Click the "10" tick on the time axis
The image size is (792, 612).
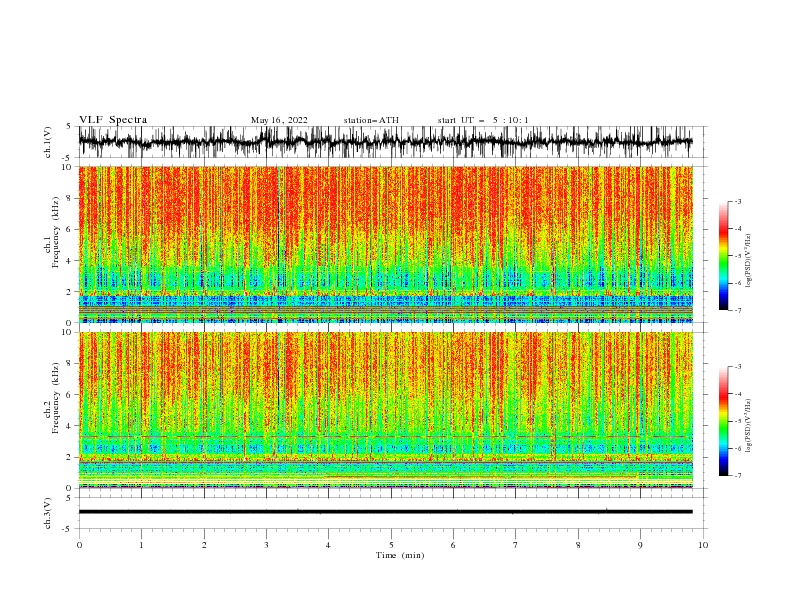coord(703,545)
